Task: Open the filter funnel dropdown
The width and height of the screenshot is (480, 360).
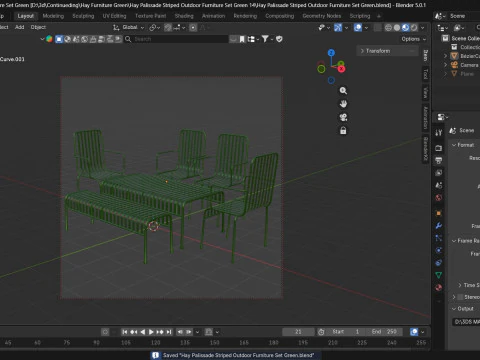Action: point(267,39)
